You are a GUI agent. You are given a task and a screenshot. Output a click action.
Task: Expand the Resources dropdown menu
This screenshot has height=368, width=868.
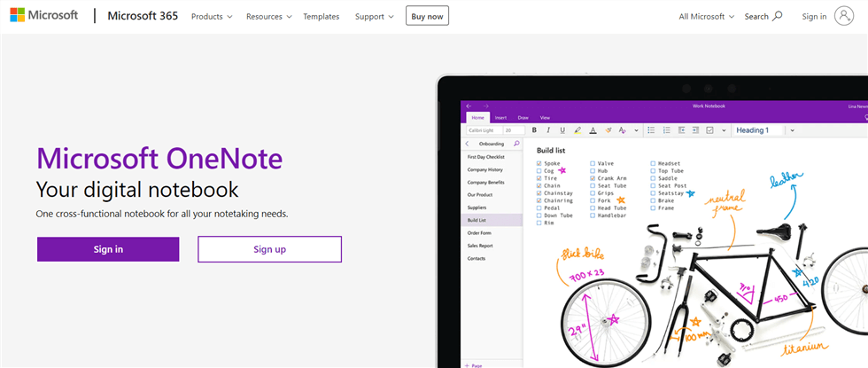pyautogui.click(x=268, y=17)
